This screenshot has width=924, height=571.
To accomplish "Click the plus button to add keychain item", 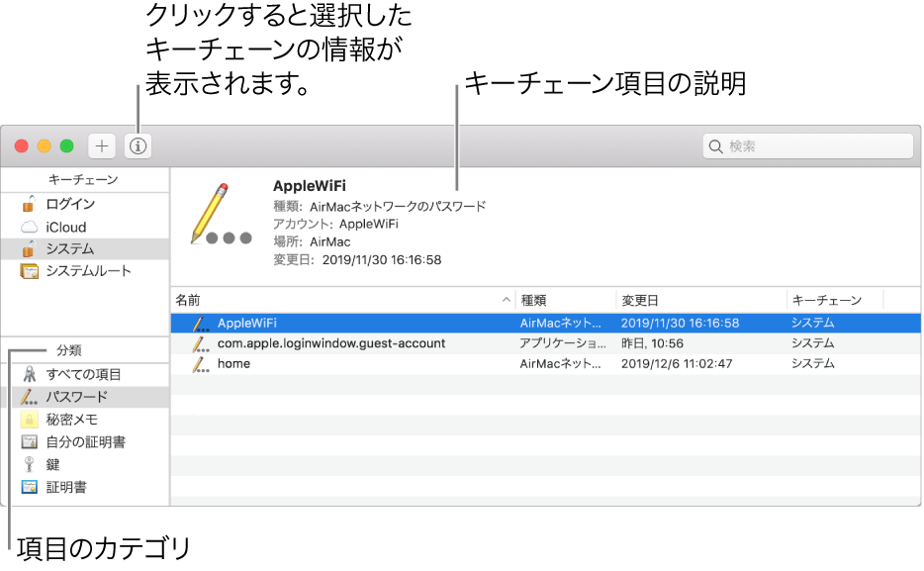I will [x=102, y=146].
